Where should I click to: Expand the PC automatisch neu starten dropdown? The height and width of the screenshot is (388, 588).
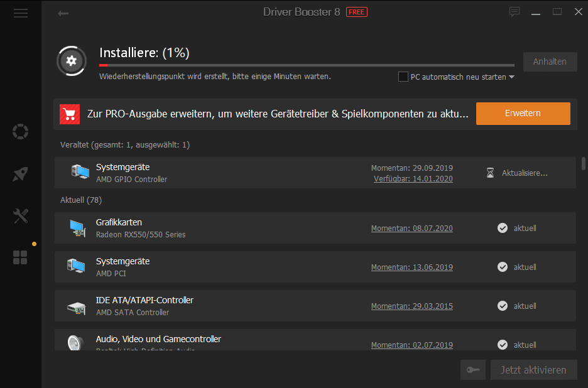point(511,77)
